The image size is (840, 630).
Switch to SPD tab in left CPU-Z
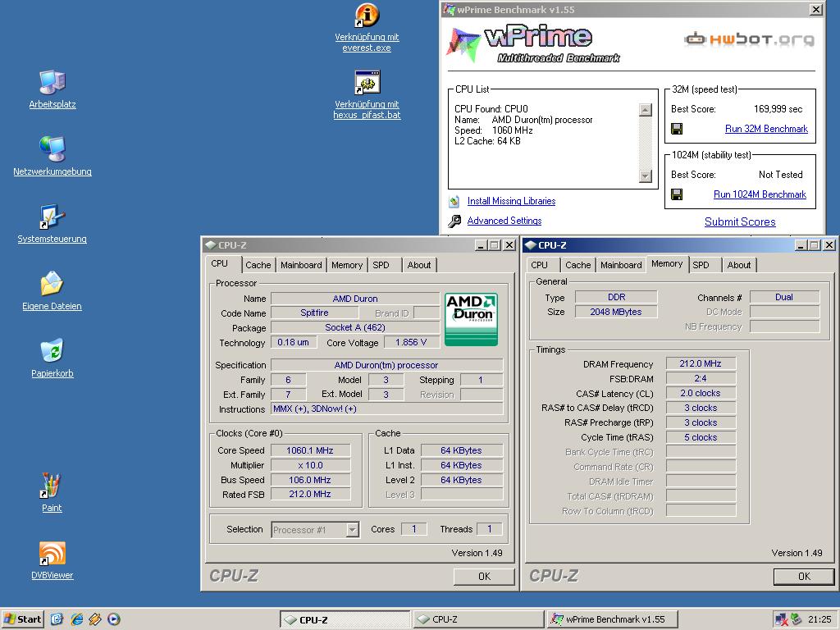point(381,265)
